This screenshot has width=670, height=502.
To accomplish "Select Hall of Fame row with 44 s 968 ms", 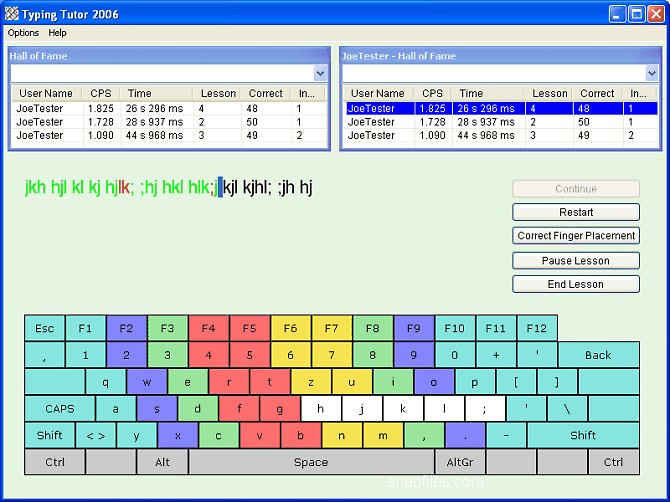I will pyautogui.click(x=169, y=135).
